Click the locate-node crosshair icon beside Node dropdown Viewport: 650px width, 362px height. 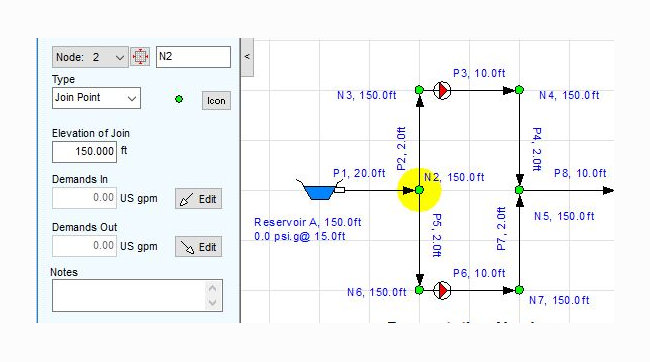[140, 56]
